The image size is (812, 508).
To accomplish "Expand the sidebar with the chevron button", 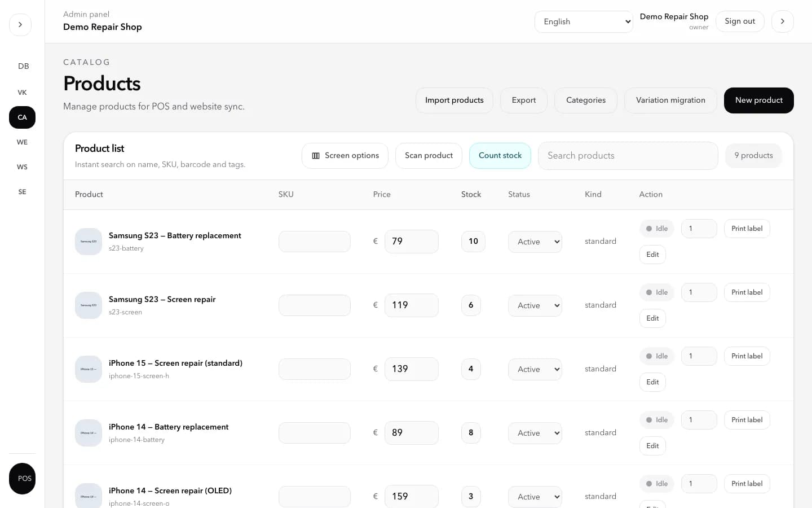I will (20, 25).
